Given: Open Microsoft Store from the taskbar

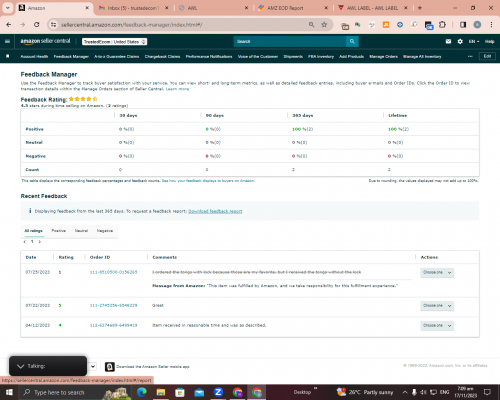Looking at the screenshot, I should coord(180,392).
